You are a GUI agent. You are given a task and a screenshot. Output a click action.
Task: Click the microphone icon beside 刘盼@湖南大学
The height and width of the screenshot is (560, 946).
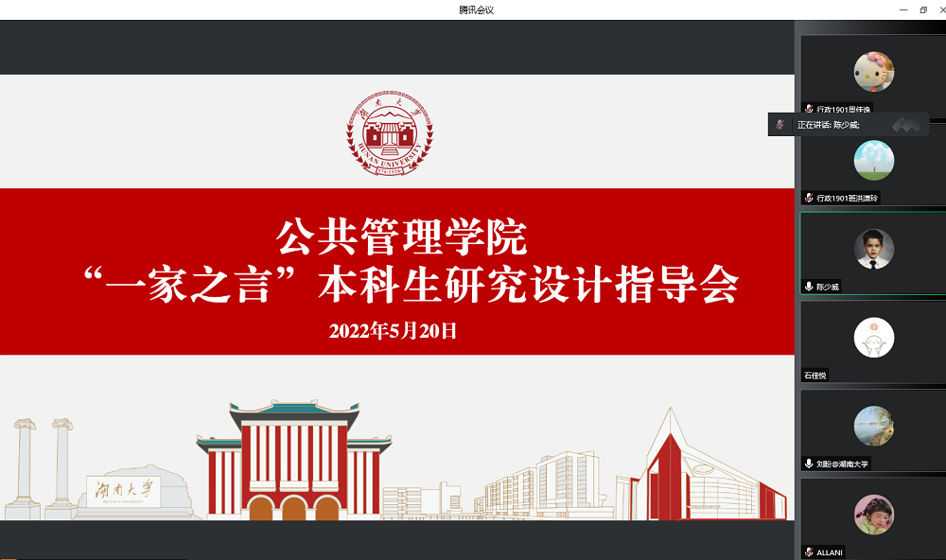[x=809, y=464]
